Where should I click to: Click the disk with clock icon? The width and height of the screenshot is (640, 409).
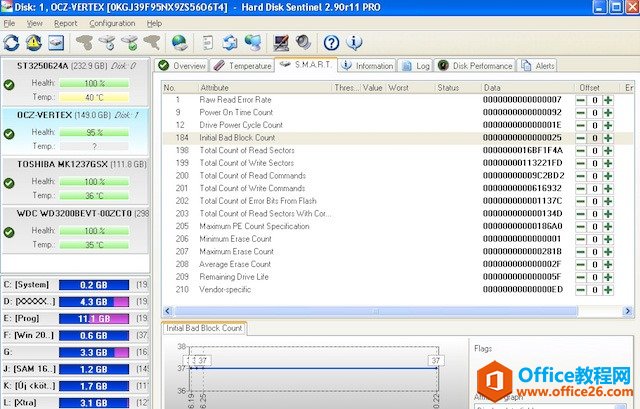tap(108, 42)
